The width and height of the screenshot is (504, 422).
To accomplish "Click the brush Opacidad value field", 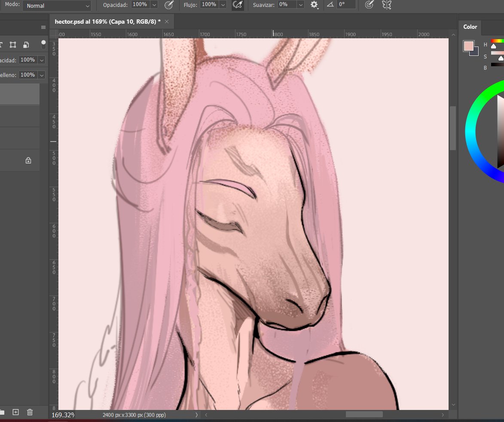I will click(140, 5).
